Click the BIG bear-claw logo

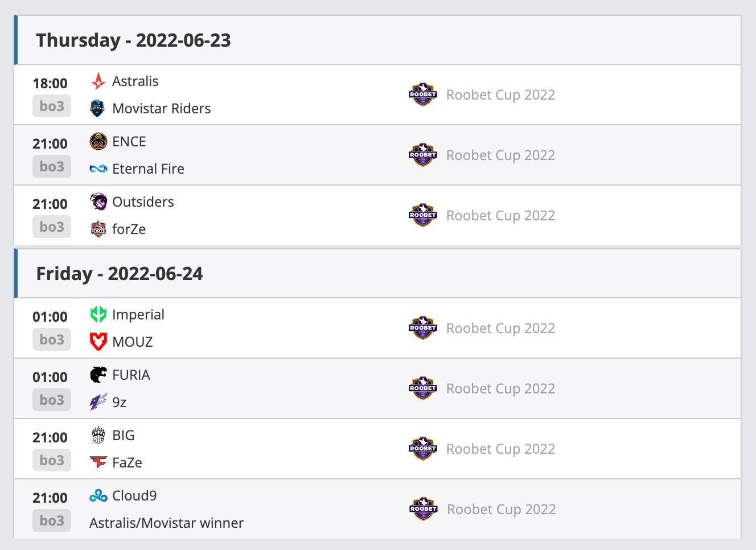click(x=97, y=435)
